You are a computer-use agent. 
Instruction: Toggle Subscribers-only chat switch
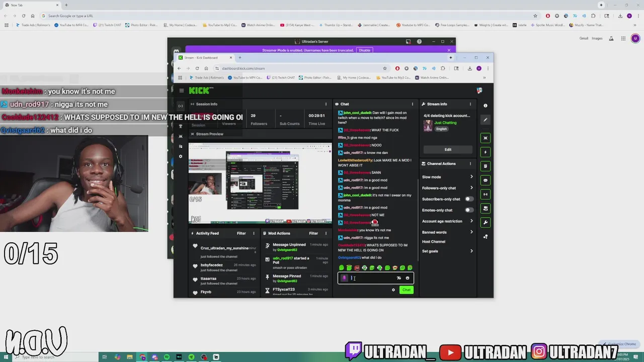(469, 199)
